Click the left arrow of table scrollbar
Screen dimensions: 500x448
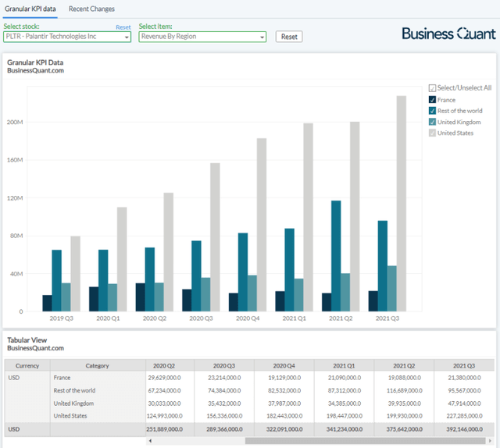150,441
